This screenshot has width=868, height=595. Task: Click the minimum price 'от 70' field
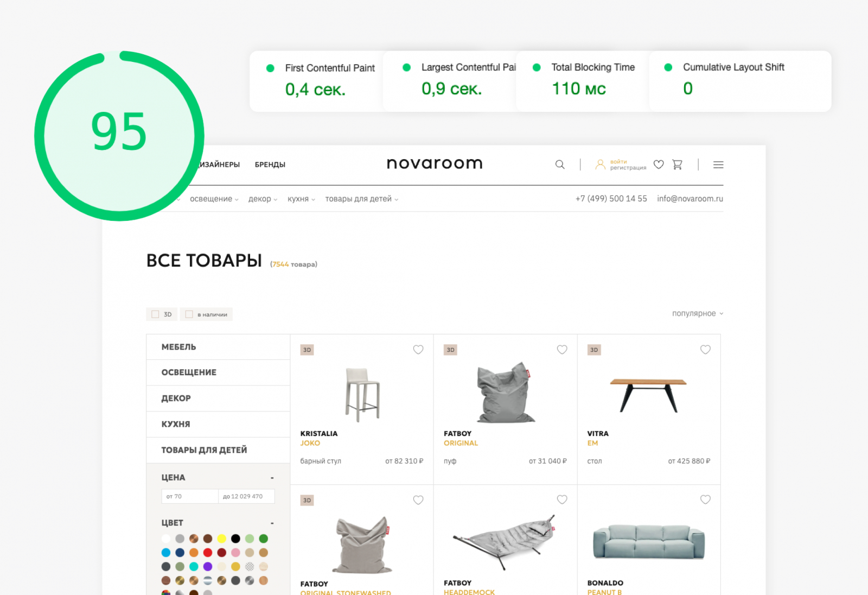tap(190, 496)
